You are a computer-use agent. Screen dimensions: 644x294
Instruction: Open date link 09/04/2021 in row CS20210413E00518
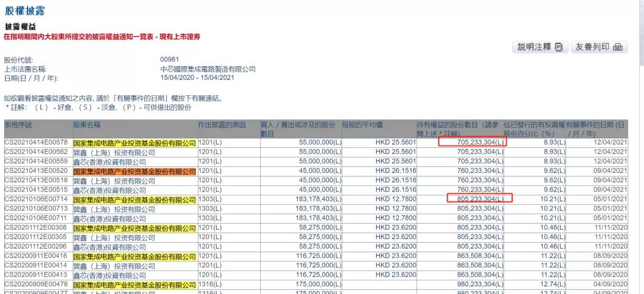pyautogui.click(x=611, y=180)
